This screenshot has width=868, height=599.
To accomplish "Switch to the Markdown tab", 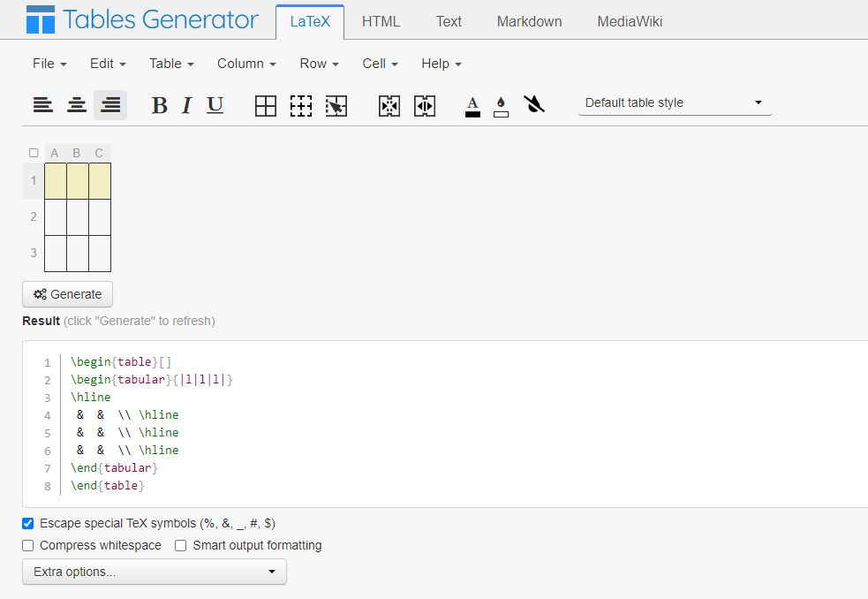I will pyautogui.click(x=529, y=21).
